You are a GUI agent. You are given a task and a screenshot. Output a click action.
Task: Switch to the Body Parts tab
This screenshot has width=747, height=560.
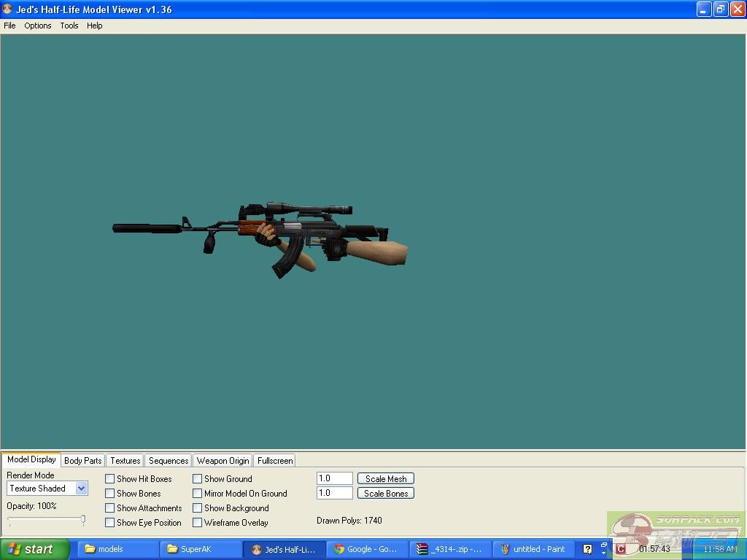pos(83,461)
